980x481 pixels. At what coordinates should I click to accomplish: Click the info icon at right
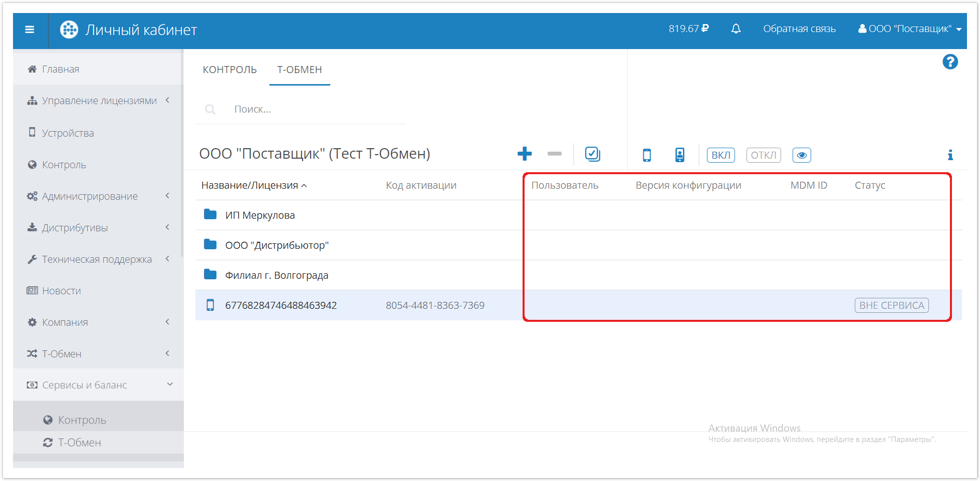click(950, 155)
